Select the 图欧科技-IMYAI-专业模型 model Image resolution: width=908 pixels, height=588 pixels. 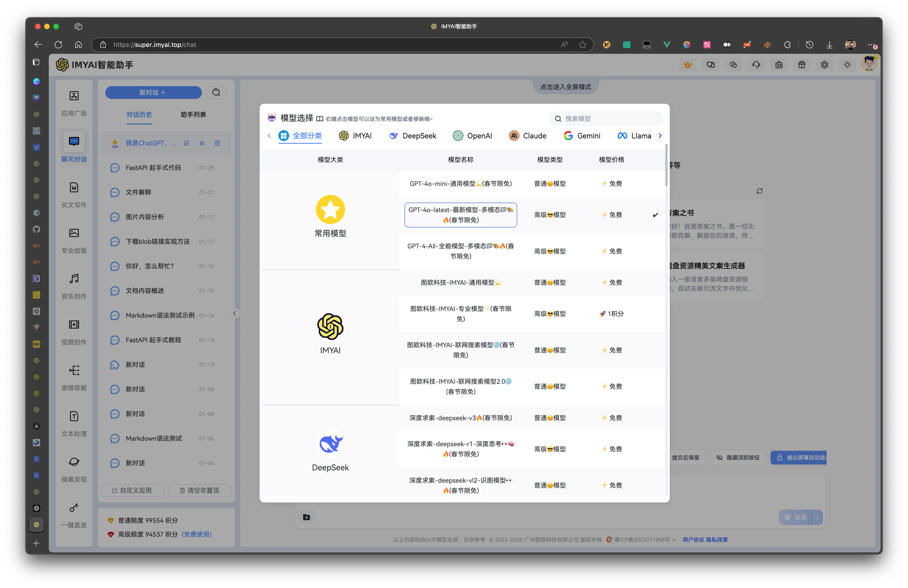click(x=460, y=314)
